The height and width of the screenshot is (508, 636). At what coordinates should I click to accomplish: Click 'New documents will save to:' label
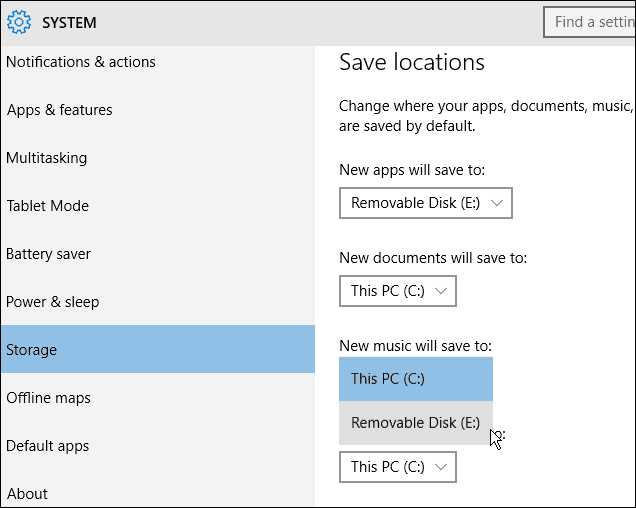tap(433, 258)
